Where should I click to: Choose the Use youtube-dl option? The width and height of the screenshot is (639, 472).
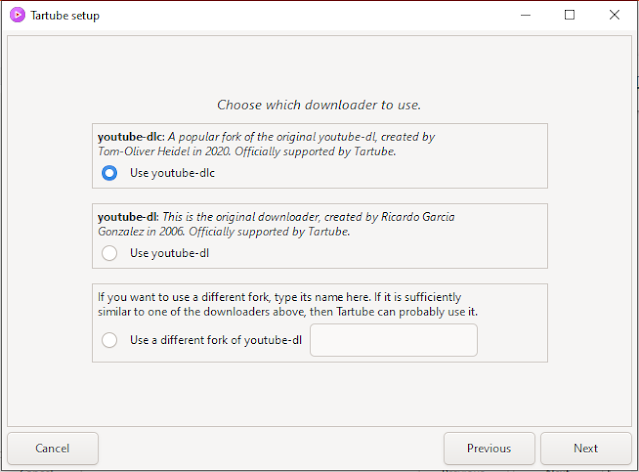pyautogui.click(x=109, y=253)
